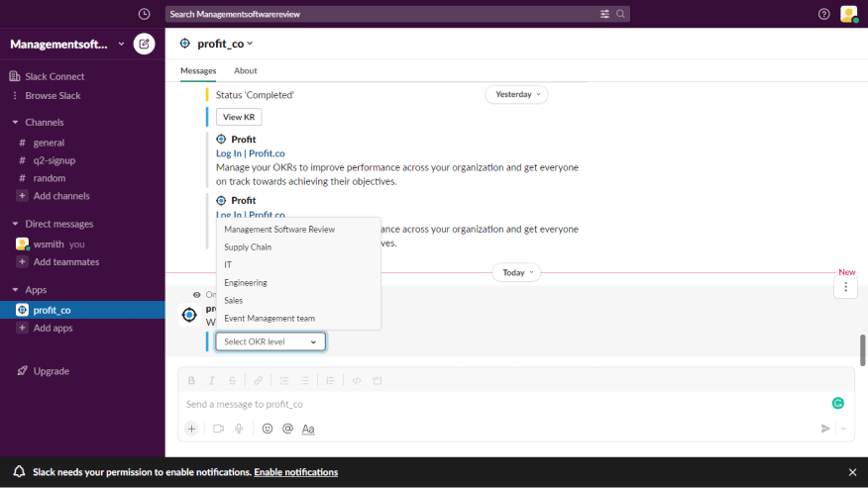This screenshot has height=488, width=868.
Task: Click the notification bell icon
Action: tap(19, 471)
